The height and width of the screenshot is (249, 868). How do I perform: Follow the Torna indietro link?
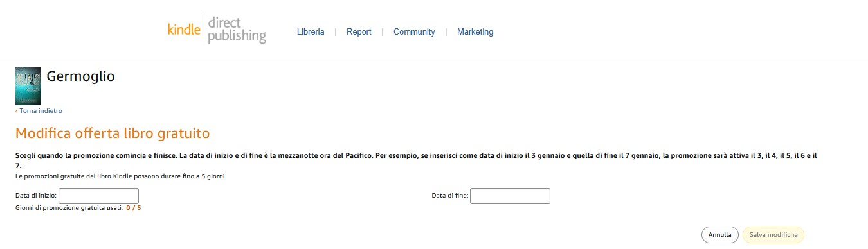click(x=39, y=111)
